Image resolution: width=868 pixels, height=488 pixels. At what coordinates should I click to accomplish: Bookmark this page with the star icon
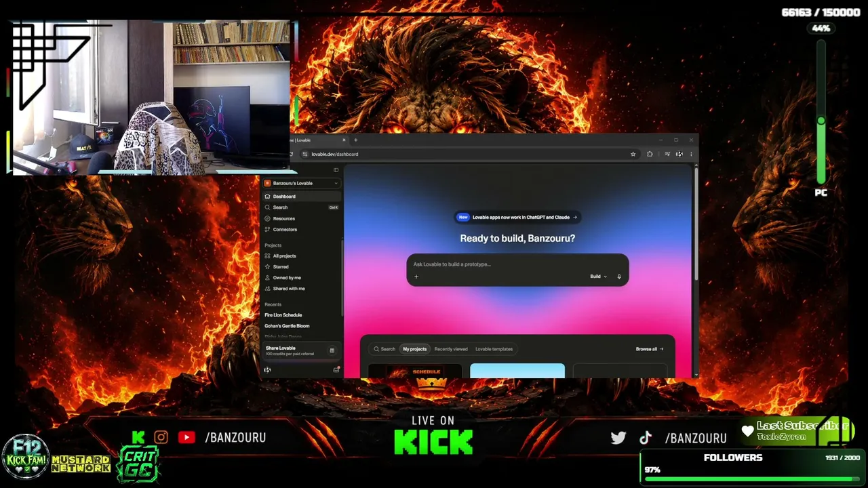tap(633, 154)
